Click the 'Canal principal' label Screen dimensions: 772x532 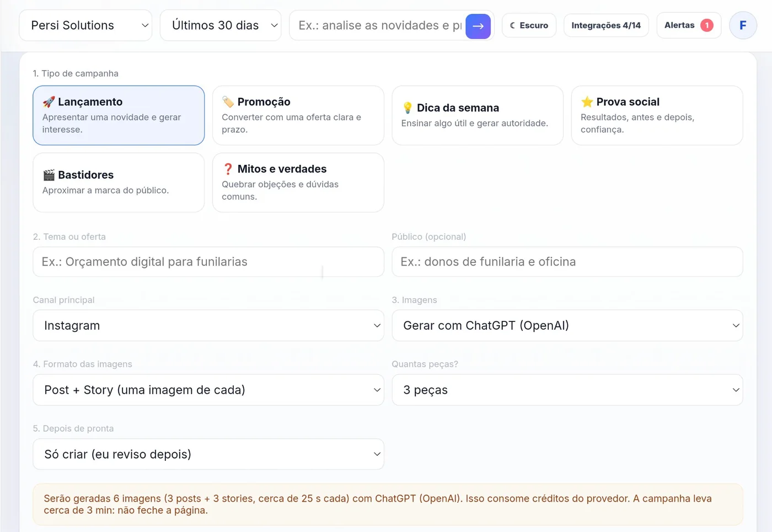pos(64,300)
